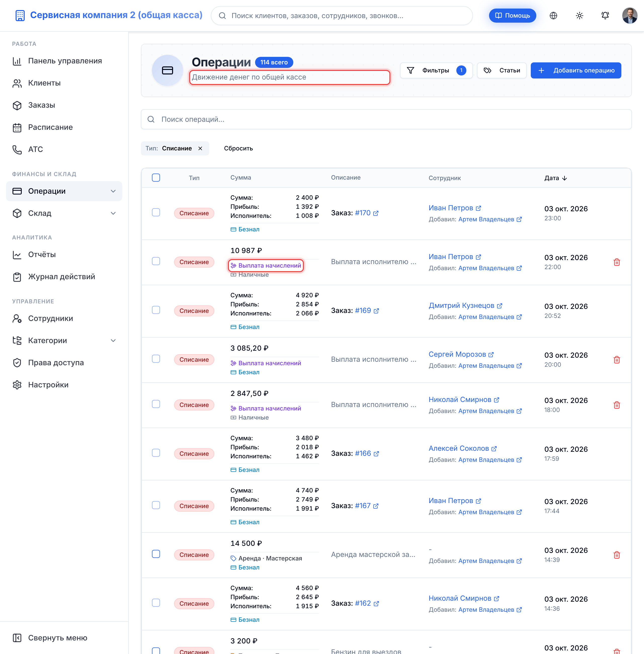644x654 pixels.
Task: Open order link #166
Action: pos(363,453)
